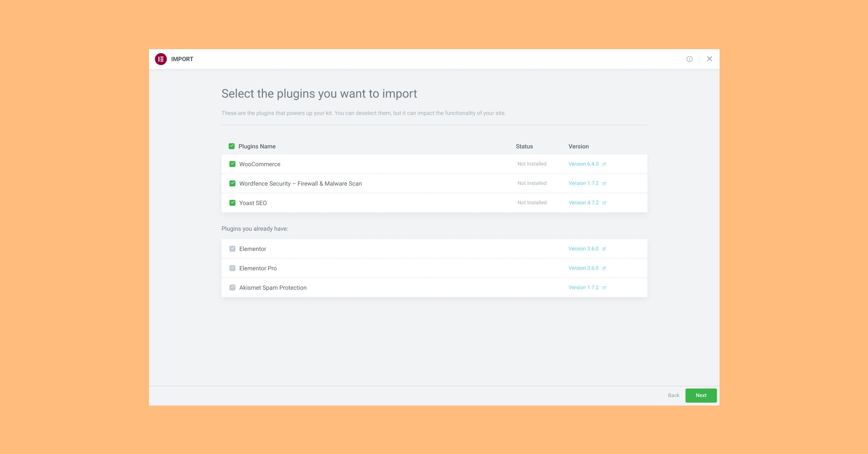This screenshot has height=454, width=868.
Task: Click the Version column header
Action: [578, 146]
